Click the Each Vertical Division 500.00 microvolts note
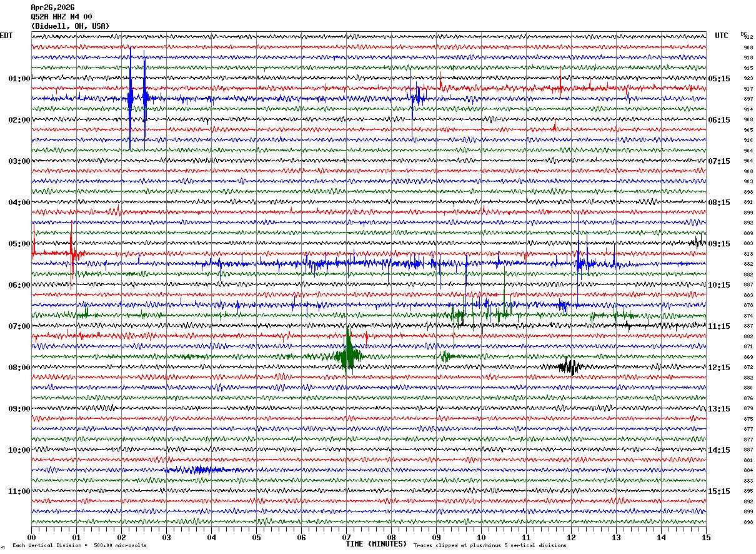The height and width of the screenshot is (554, 756). 79,546
